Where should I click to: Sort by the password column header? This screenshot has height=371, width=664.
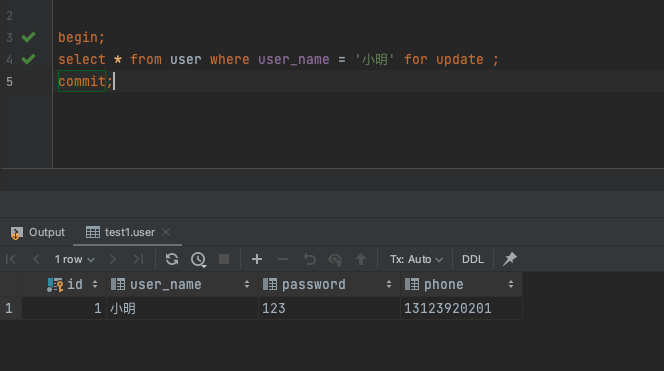tap(329, 284)
